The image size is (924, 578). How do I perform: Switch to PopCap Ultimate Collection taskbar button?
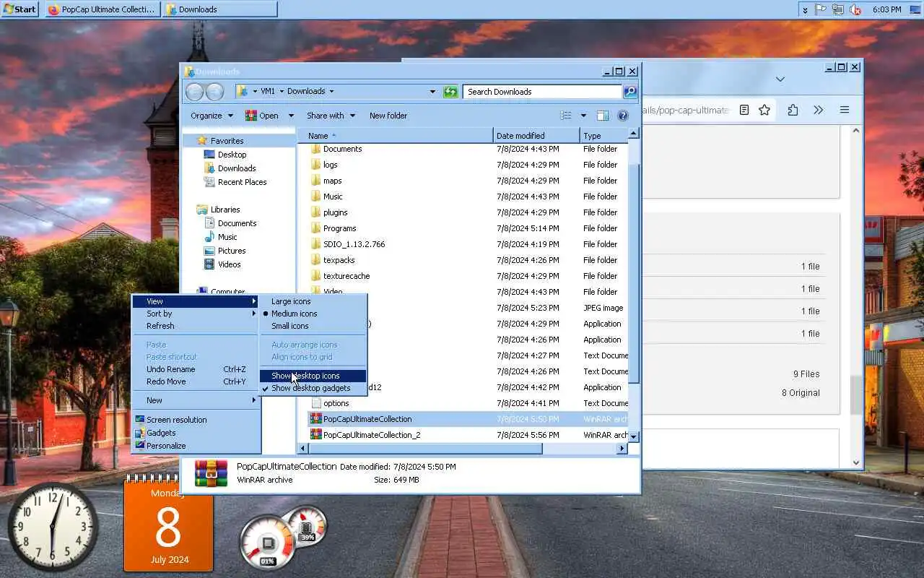click(x=101, y=9)
